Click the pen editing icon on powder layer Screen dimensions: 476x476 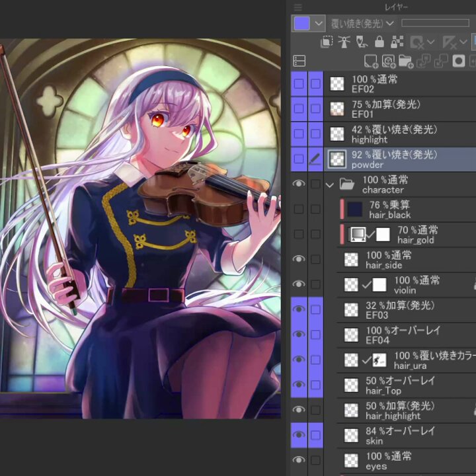coord(315,159)
